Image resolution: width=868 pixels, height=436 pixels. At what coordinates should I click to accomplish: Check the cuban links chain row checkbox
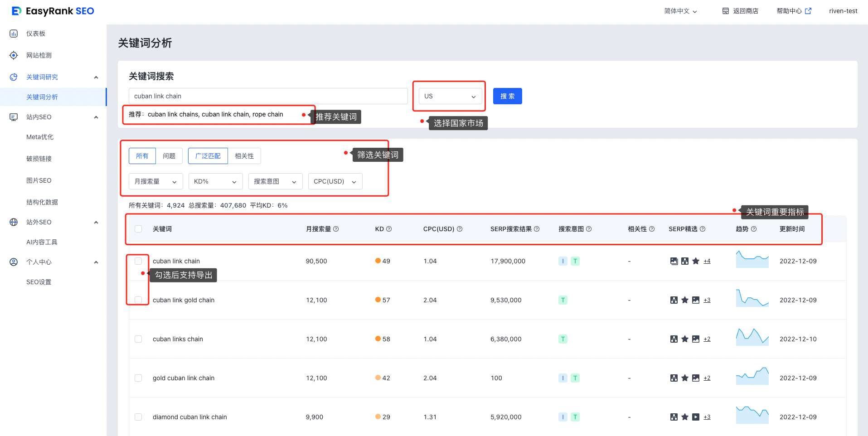tap(138, 339)
